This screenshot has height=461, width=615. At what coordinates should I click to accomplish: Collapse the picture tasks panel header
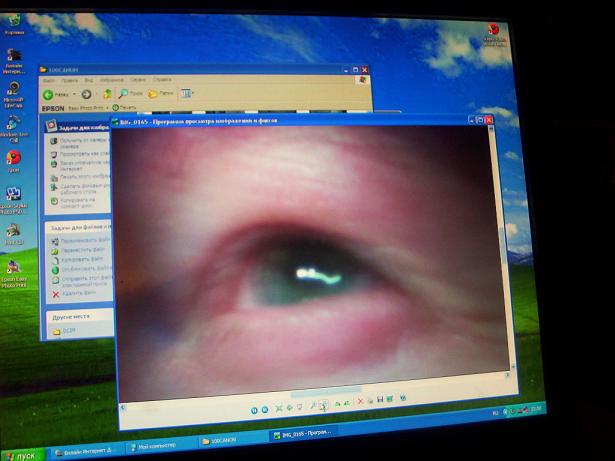(78, 126)
